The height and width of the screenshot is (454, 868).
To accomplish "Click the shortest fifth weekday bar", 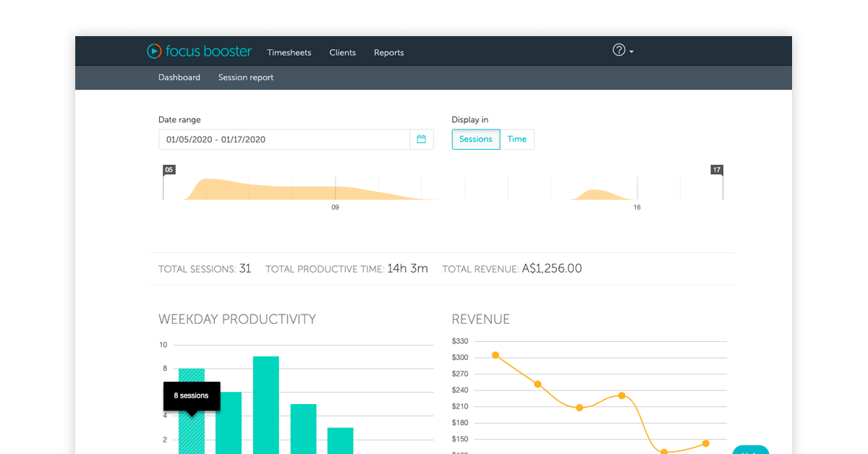I will pos(341,441).
